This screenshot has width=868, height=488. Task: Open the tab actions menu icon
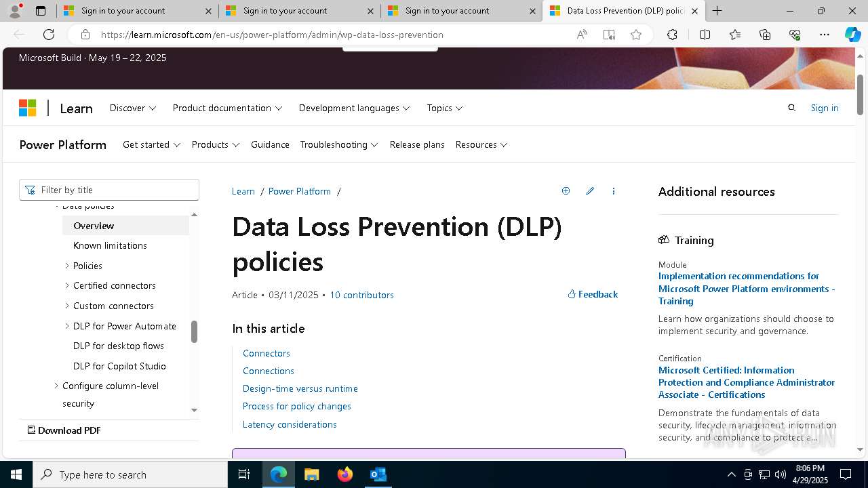pos(41,11)
